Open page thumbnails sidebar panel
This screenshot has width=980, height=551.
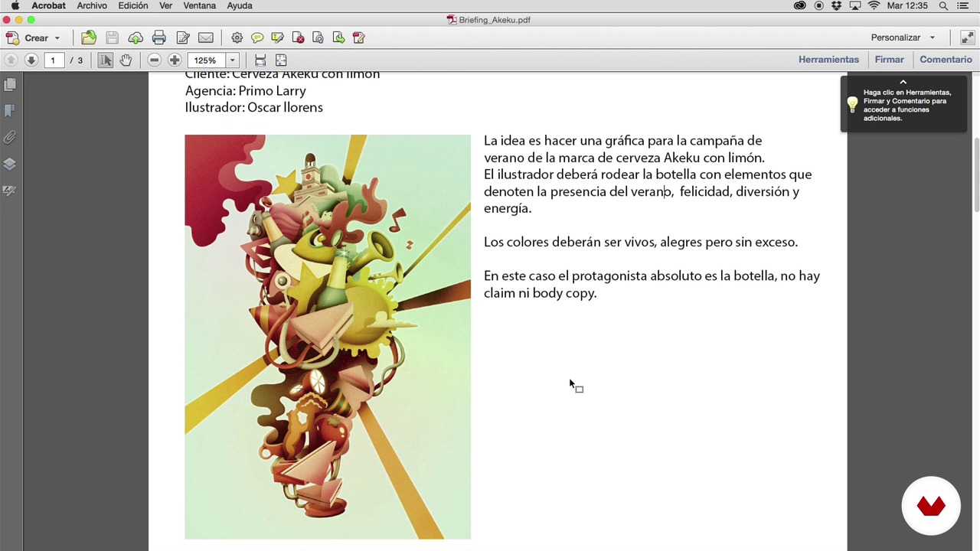click(x=10, y=85)
